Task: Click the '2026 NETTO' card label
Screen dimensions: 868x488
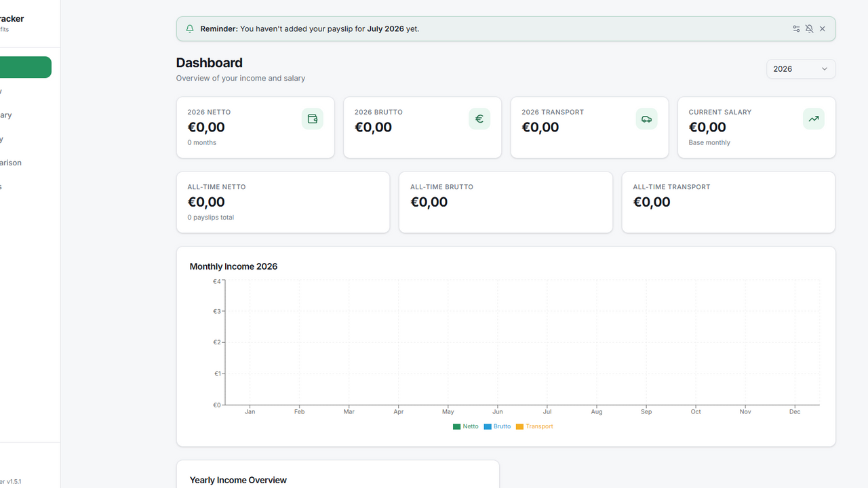Action: pyautogui.click(x=209, y=113)
